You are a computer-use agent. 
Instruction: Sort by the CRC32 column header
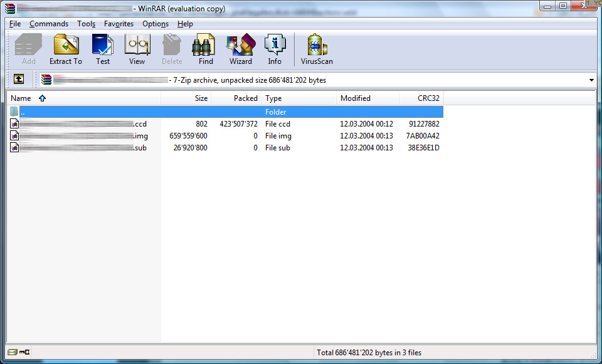click(421, 98)
